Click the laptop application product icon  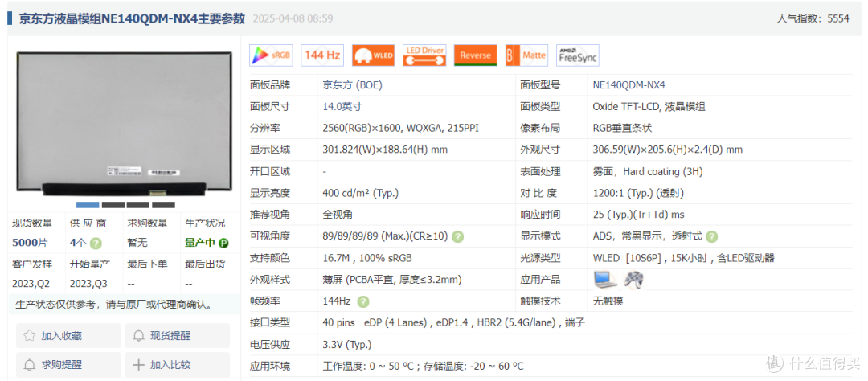click(605, 279)
